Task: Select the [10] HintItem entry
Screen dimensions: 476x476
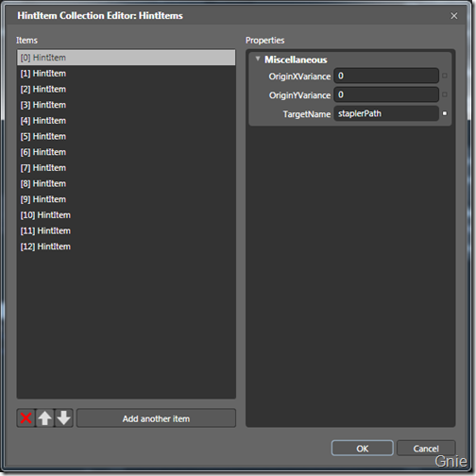Action: click(x=127, y=215)
